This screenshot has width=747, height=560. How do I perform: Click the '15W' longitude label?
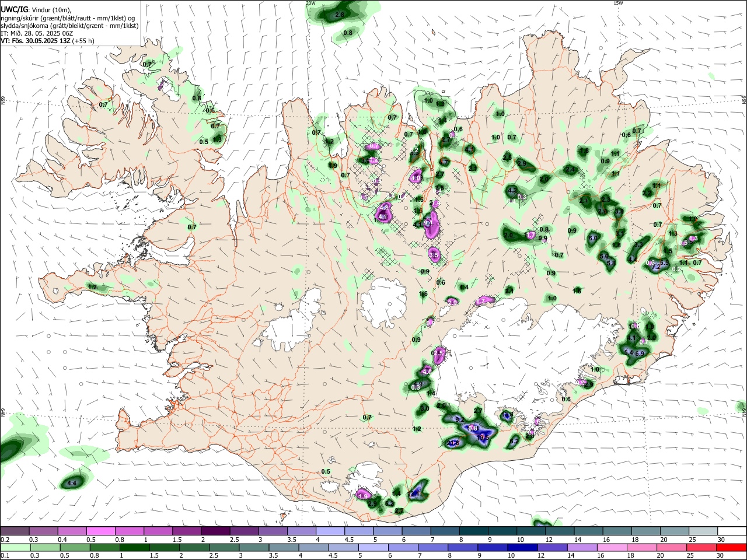click(618, 3)
